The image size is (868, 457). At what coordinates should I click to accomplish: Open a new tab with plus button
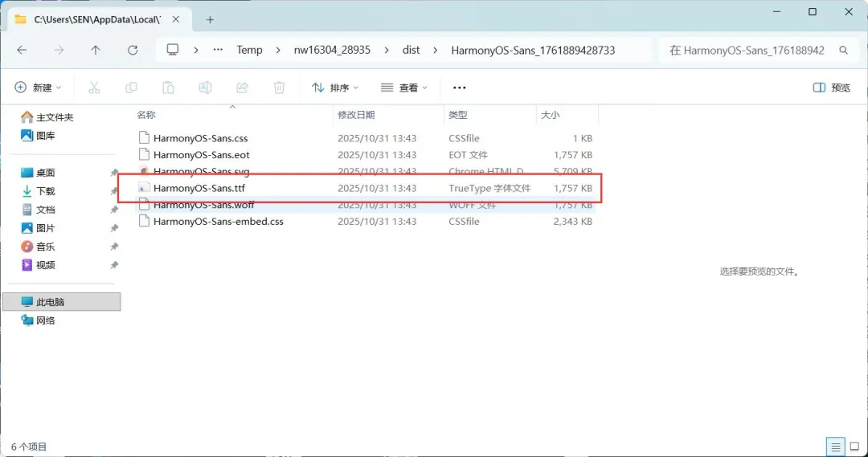(211, 19)
